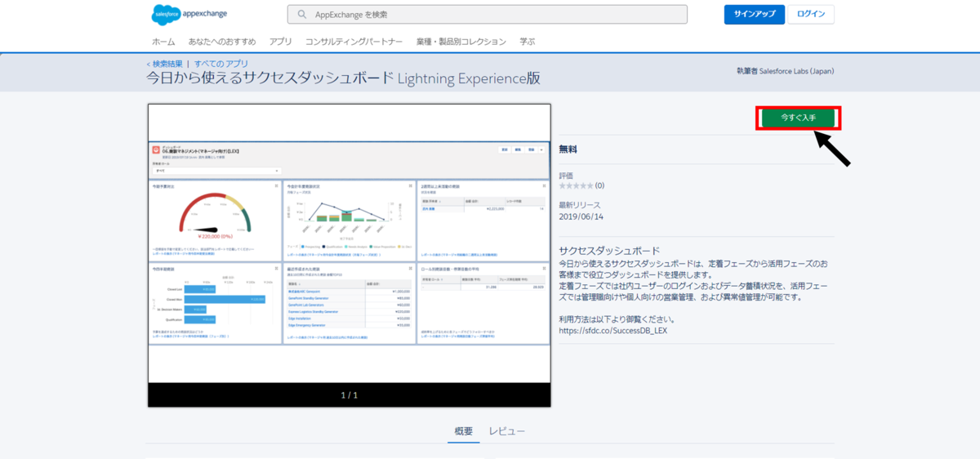Click the 無料 price label
980x459 pixels.
click(568, 149)
